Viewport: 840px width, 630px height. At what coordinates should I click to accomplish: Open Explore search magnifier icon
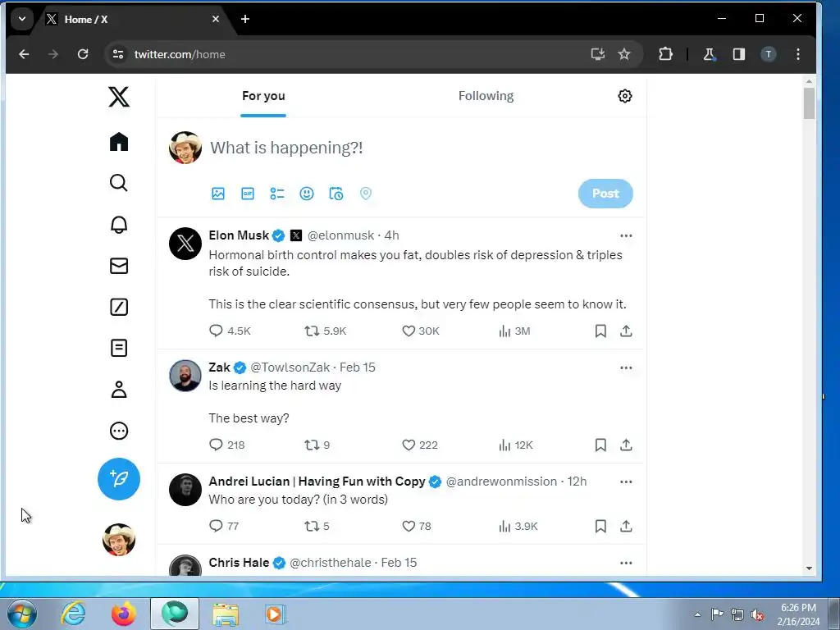pyautogui.click(x=118, y=183)
